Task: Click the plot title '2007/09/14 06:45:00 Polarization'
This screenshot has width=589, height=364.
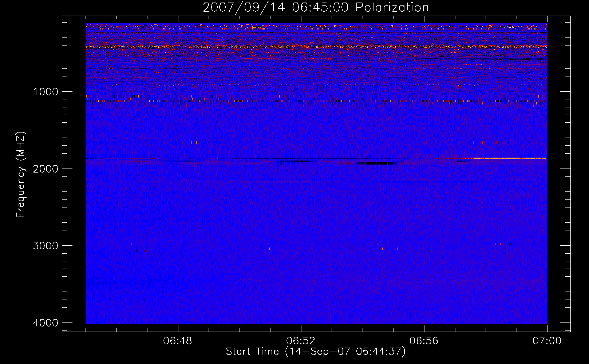Action: click(316, 7)
